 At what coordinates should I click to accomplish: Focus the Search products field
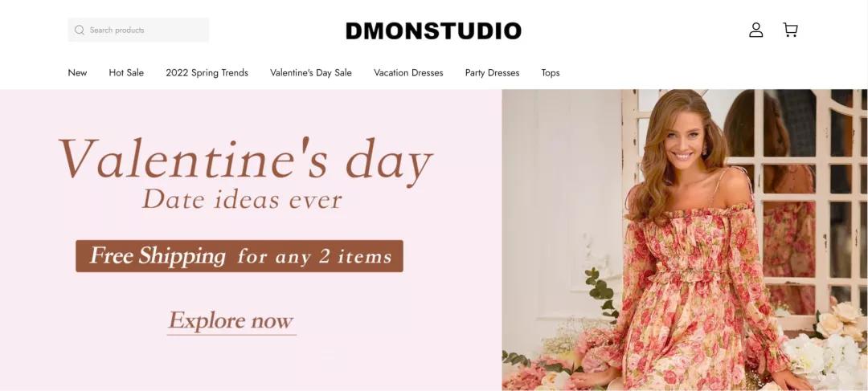click(138, 30)
